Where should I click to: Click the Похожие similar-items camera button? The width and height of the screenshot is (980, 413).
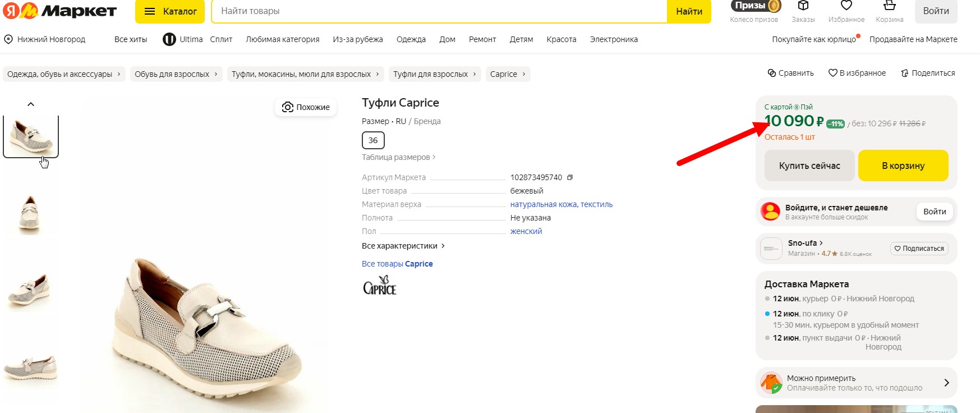pos(306,107)
